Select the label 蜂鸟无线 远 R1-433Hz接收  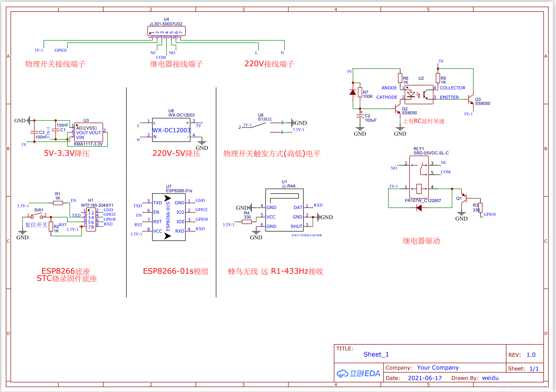(276, 271)
